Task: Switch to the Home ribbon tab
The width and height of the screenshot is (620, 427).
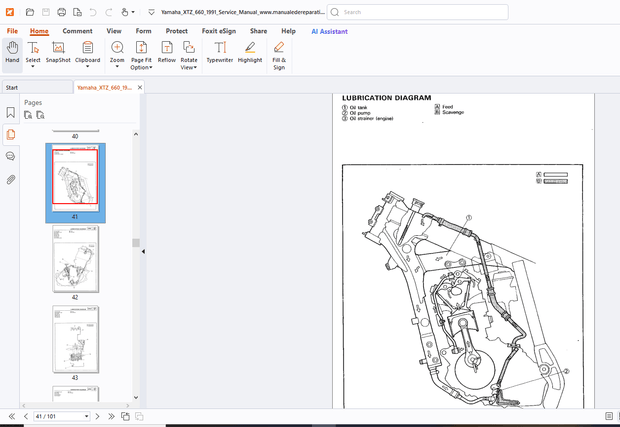Action: click(x=39, y=31)
